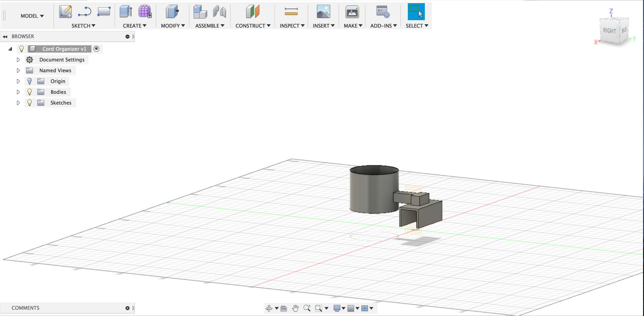Click the 3D Print make icon
644x316 pixels.
click(x=352, y=11)
